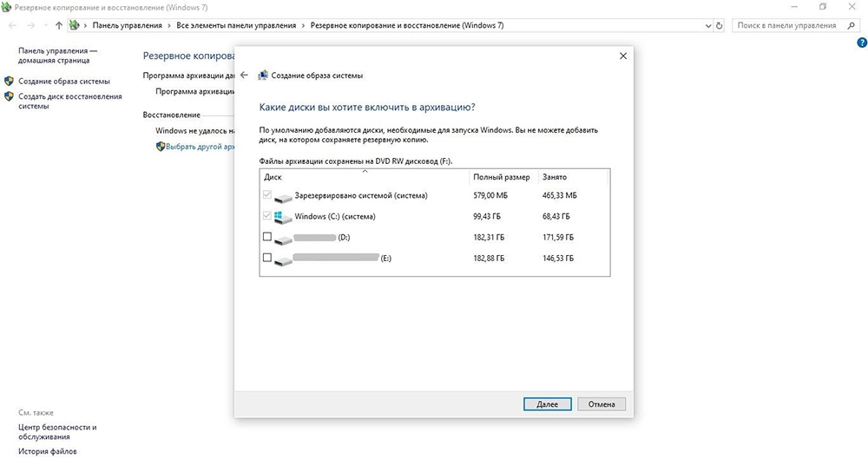Click the shield icon beside 'Создать диск восстановления'
Viewport: 868px width, 459px height.
[9, 97]
